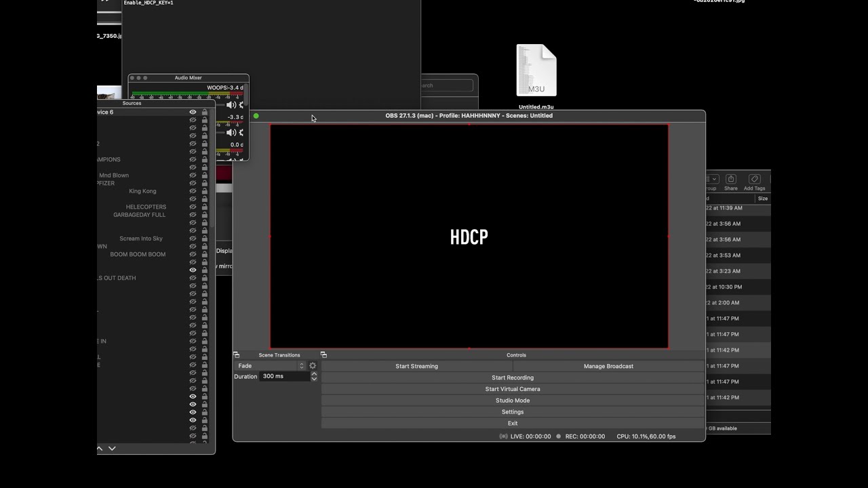
Task: Open transition properties gear in Scene Transitions
Action: click(x=313, y=366)
